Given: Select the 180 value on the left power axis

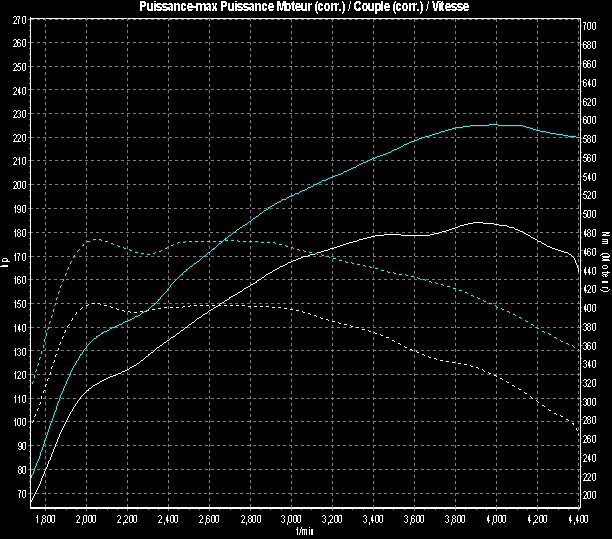Looking at the screenshot, I should click(x=20, y=233).
